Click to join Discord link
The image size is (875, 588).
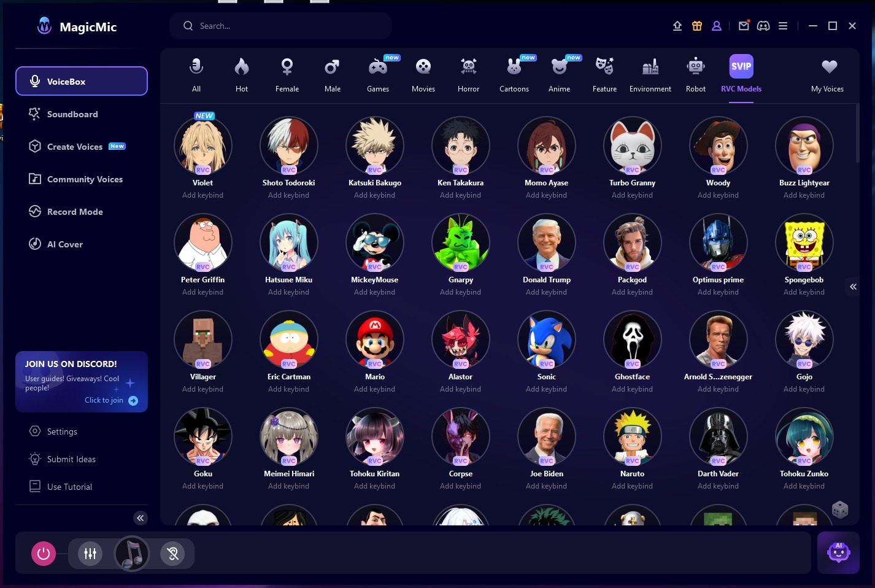(x=111, y=400)
